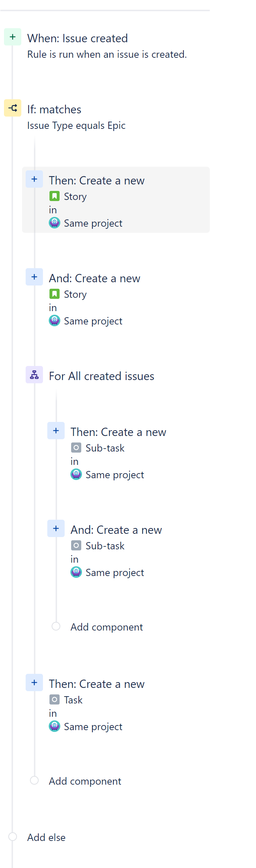This screenshot has height=868, width=256.
Task: Open the When: Issue created trigger
Action: (x=77, y=38)
